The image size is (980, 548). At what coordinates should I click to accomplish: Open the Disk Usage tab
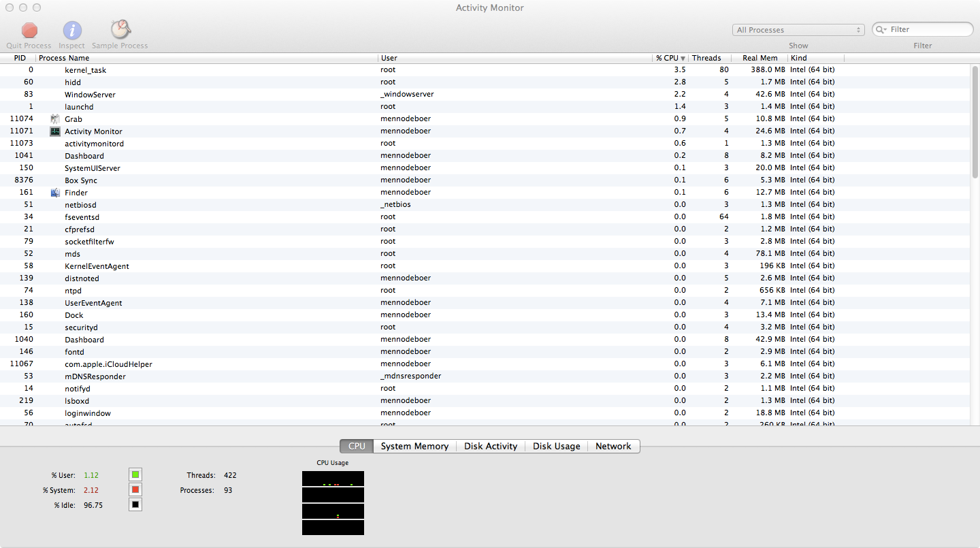556,447
